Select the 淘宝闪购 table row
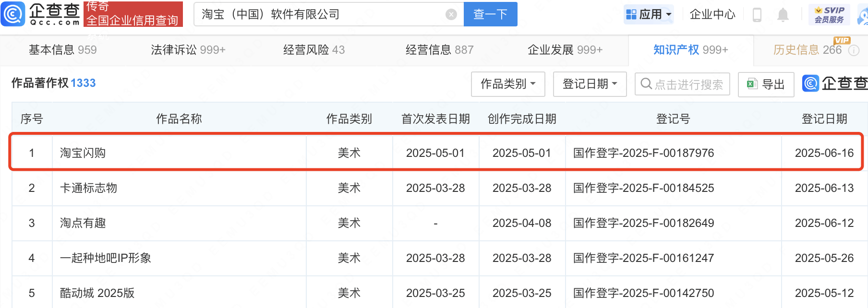The height and width of the screenshot is (308, 868). click(436, 153)
